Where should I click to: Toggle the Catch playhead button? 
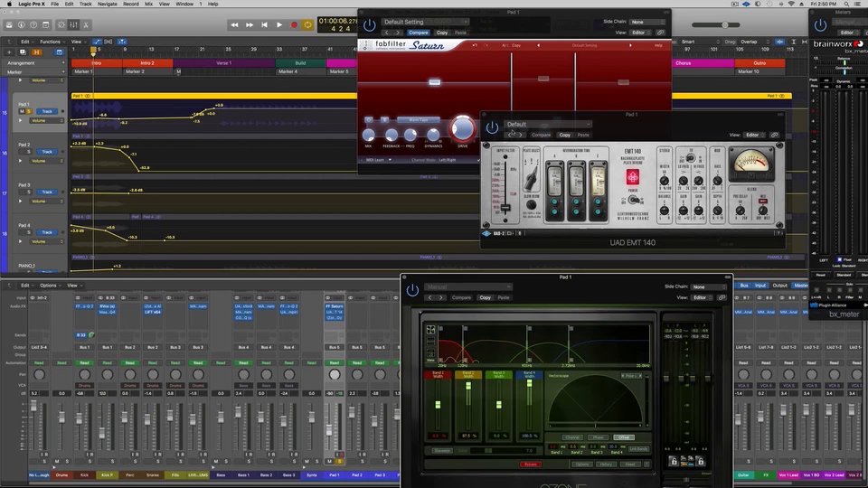pos(122,42)
